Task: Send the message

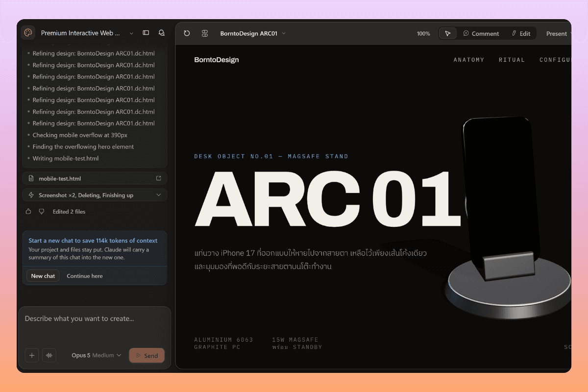Action: point(147,355)
